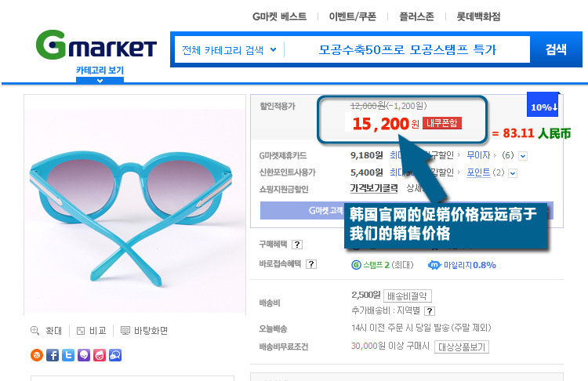Image resolution: width=588 pixels, height=381 pixels.
Task: Click the blue double-bubble share icon
Action: coord(115,355)
